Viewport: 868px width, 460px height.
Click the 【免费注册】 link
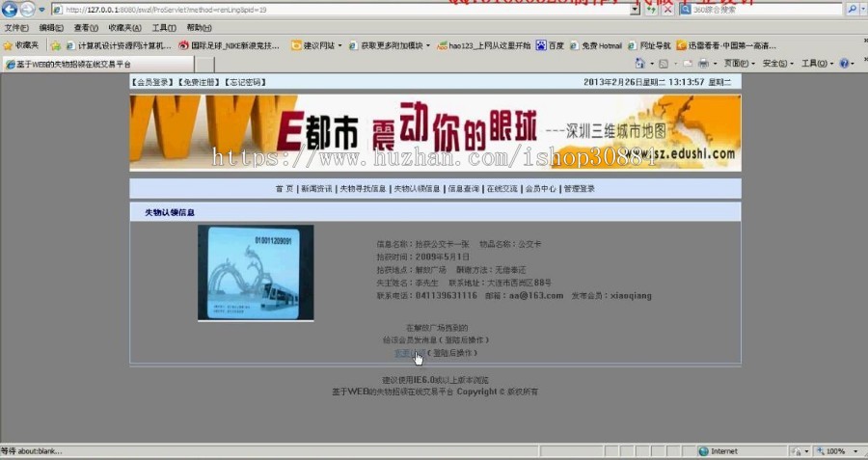[199, 82]
